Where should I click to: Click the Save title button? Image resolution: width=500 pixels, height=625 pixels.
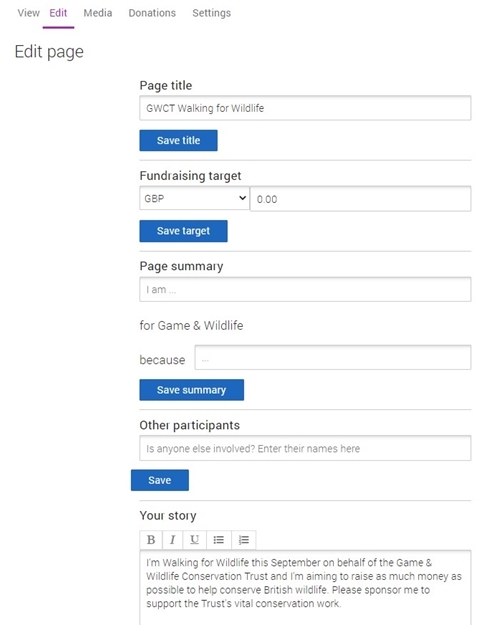coord(178,140)
